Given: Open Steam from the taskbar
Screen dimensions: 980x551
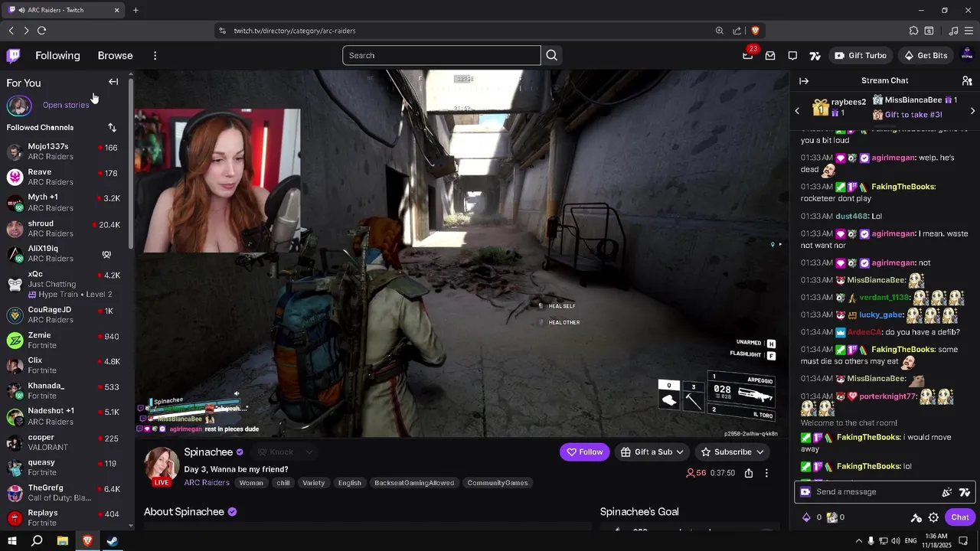Looking at the screenshot, I should 112,541.
